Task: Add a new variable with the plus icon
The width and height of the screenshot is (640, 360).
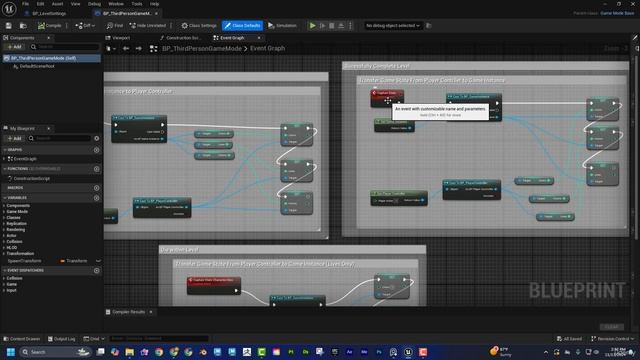Action: click(x=97, y=198)
